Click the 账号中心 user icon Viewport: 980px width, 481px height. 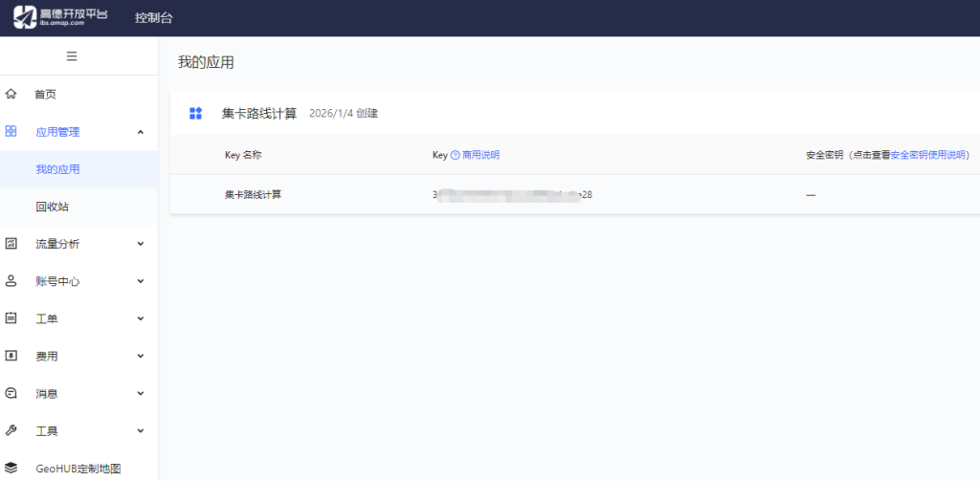(x=11, y=281)
